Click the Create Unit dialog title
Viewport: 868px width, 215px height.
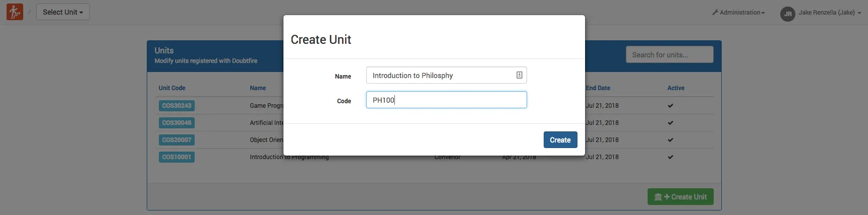pyautogui.click(x=321, y=40)
